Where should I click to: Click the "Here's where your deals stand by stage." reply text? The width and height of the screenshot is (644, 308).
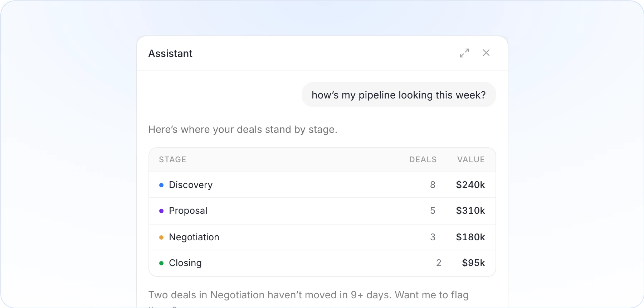pos(243,129)
